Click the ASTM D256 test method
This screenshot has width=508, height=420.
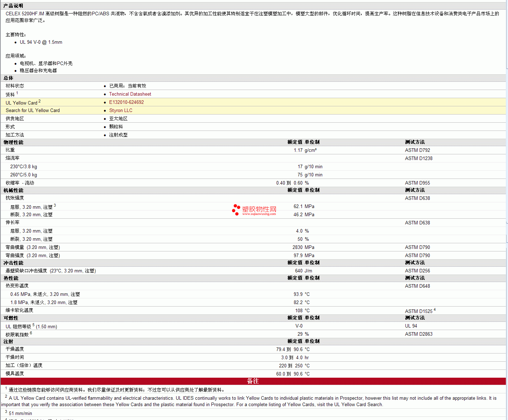418,271
